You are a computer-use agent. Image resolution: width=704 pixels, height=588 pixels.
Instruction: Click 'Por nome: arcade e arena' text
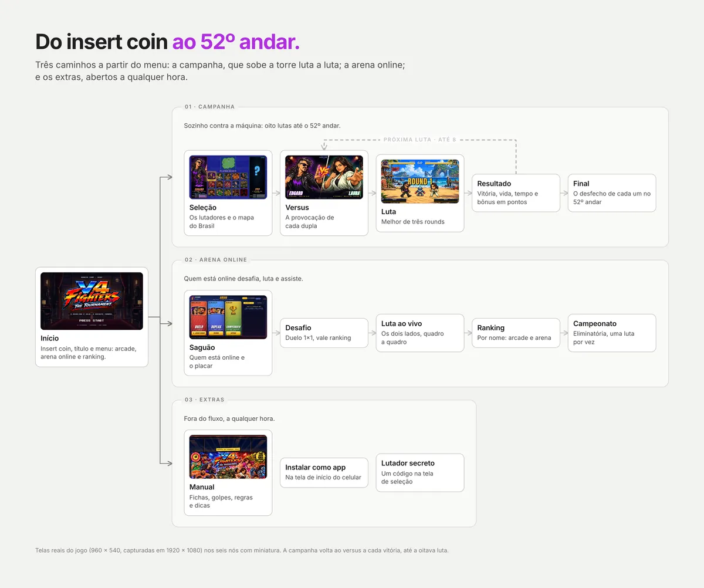click(x=515, y=338)
